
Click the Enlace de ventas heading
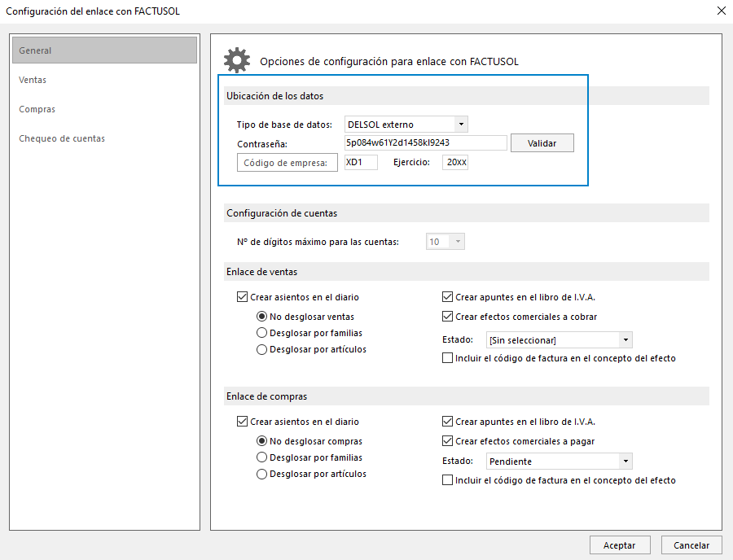(261, 272)
